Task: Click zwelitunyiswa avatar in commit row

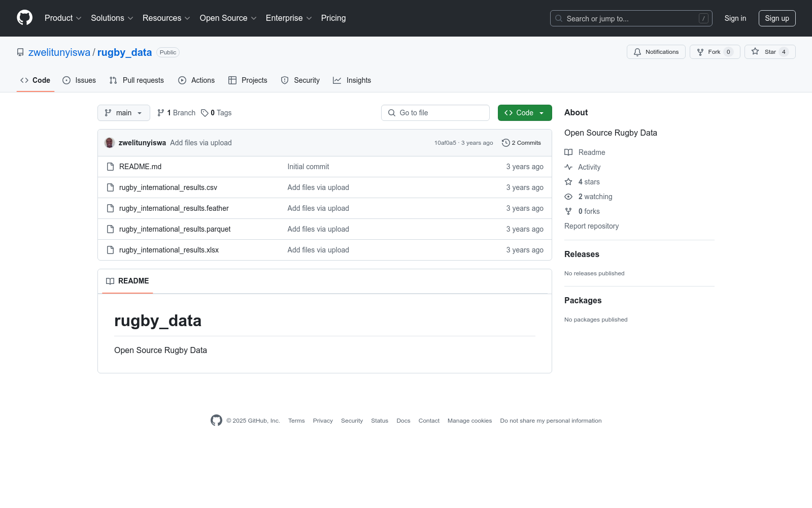Action: tap(110, 143)
